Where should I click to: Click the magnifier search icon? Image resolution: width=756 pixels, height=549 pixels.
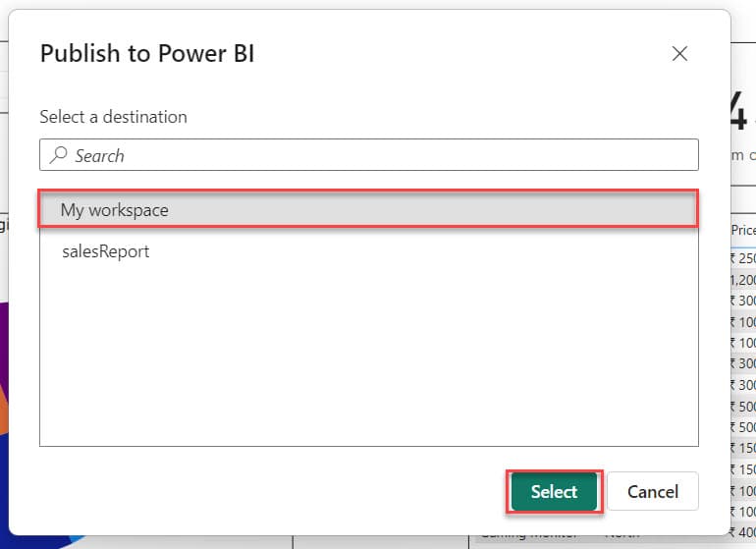coord(59,155)
